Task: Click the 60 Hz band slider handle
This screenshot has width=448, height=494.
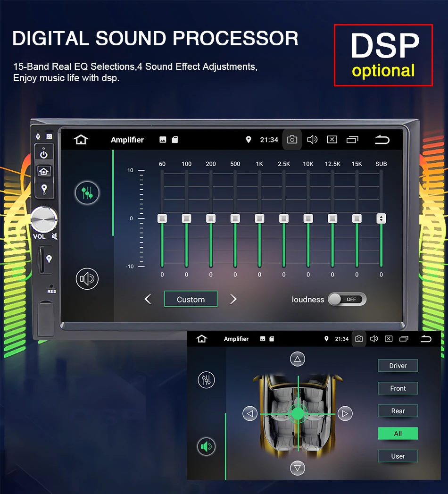Action: click(162, 218)
